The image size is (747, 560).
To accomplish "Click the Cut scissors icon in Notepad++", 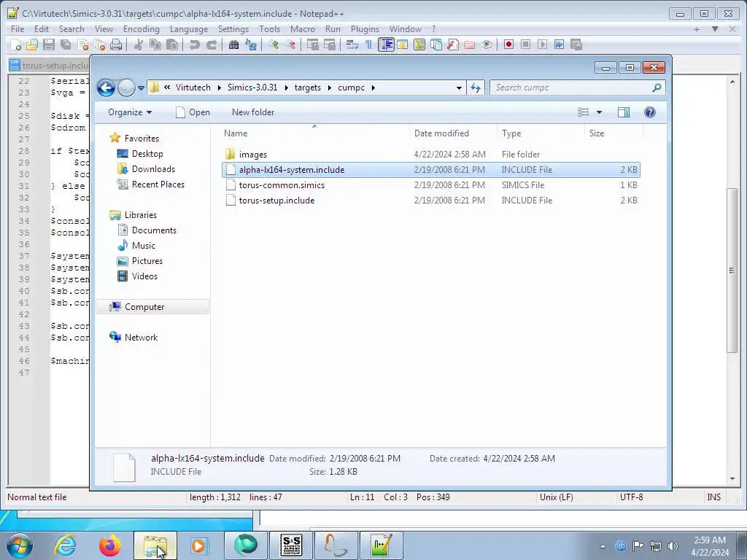I will click(139, 44).
